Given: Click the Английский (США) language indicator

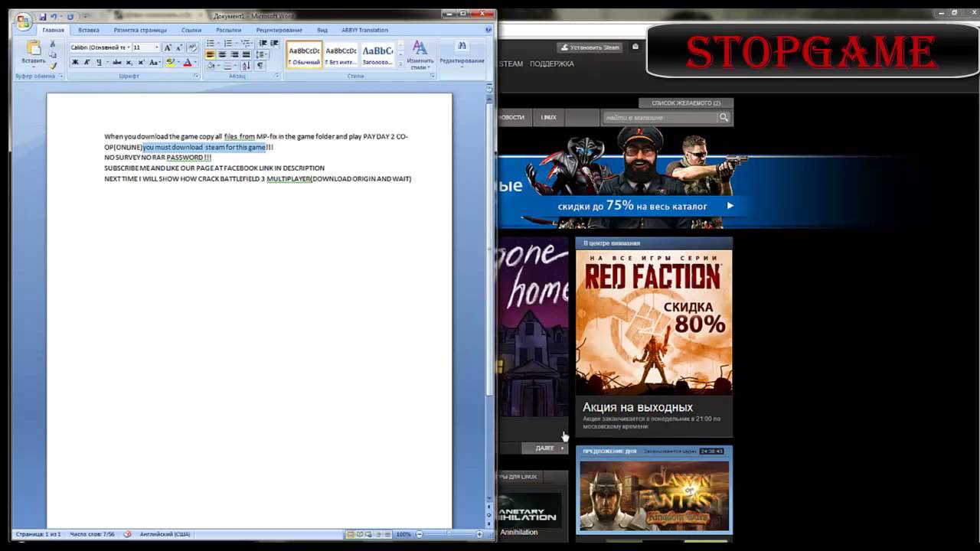Looking at the screenshot, I should [x=165, y=534].
